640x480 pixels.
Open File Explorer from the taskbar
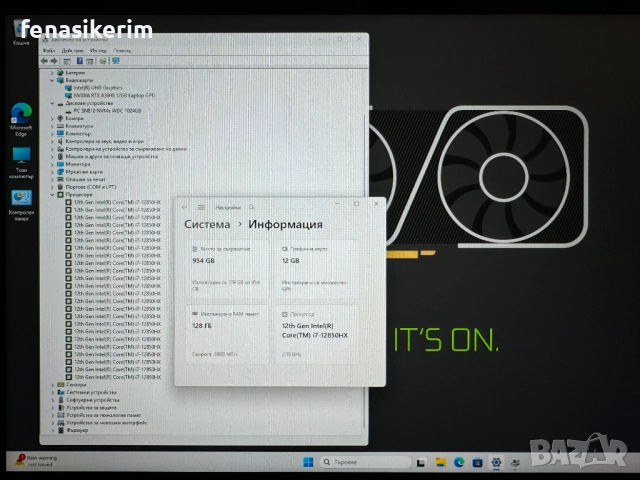(x=440, y=462)
